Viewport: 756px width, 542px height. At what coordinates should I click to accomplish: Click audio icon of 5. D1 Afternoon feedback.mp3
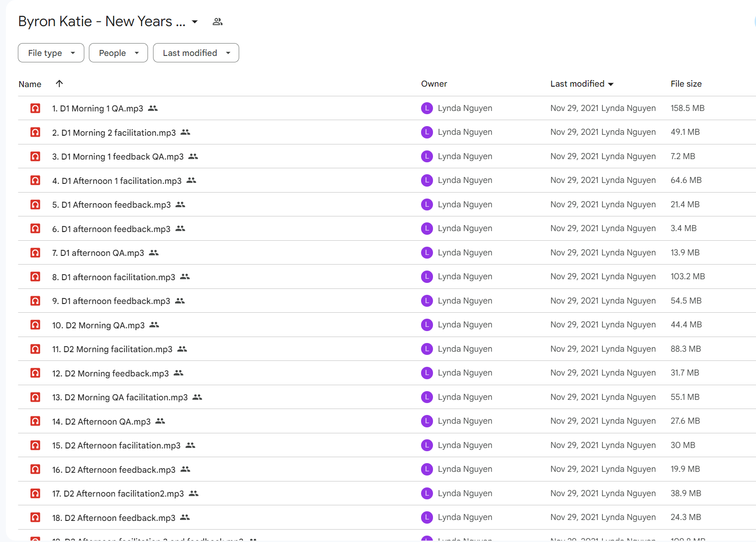point(35,205)
